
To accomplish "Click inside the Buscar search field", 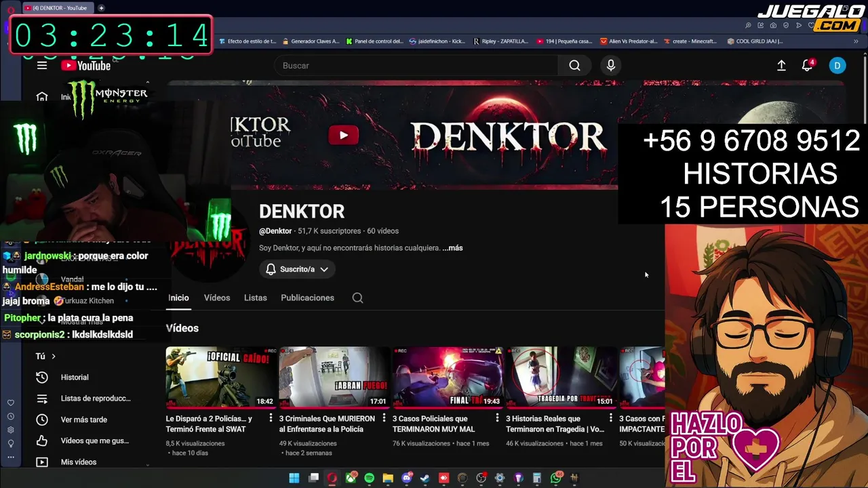I will (x=416, y=65).
